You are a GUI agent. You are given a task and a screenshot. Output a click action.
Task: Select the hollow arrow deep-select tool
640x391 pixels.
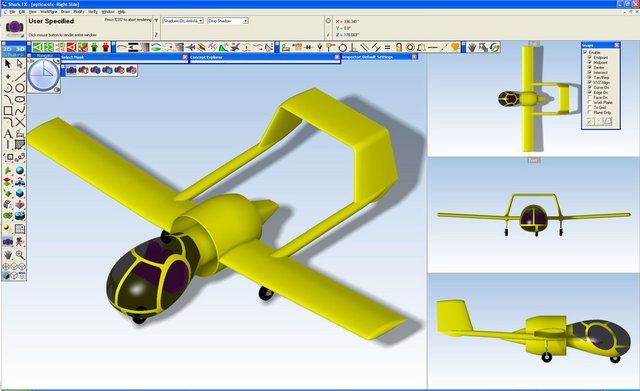[x=20, y=64]
